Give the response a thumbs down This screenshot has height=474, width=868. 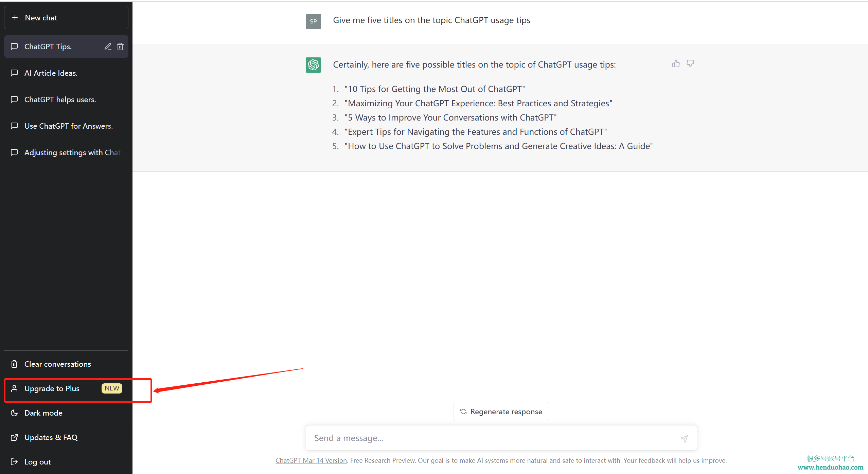(690, 63)
